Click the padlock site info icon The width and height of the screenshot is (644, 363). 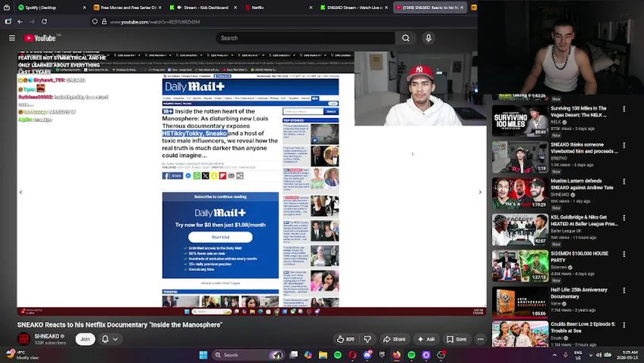tap(104, 22)
